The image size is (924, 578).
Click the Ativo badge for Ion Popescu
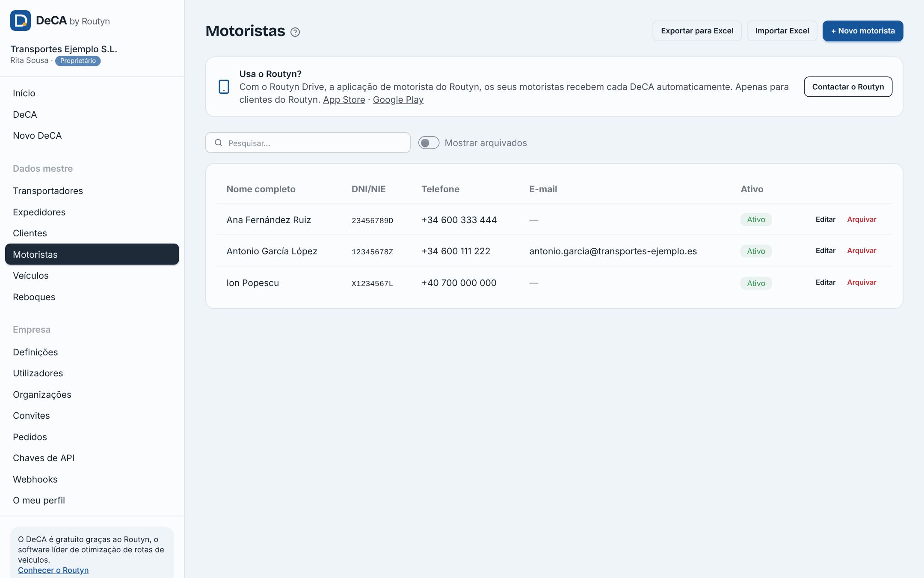(x=756, y=283)
